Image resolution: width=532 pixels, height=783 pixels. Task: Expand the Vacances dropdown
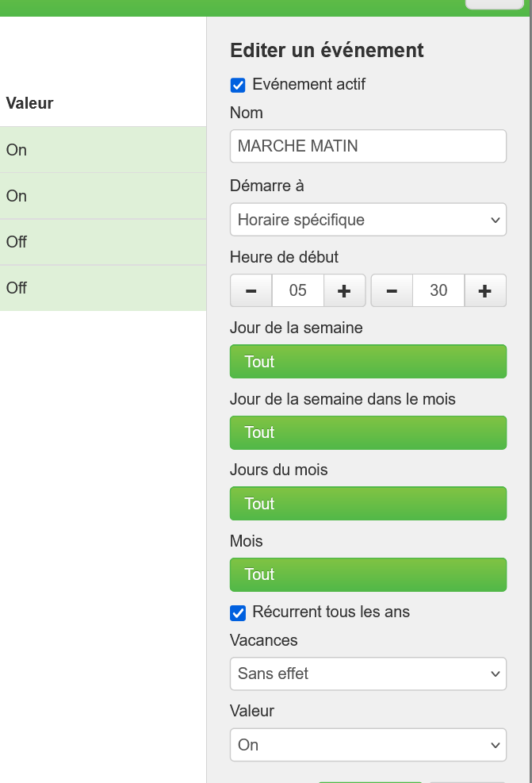(x=368, y=674)
